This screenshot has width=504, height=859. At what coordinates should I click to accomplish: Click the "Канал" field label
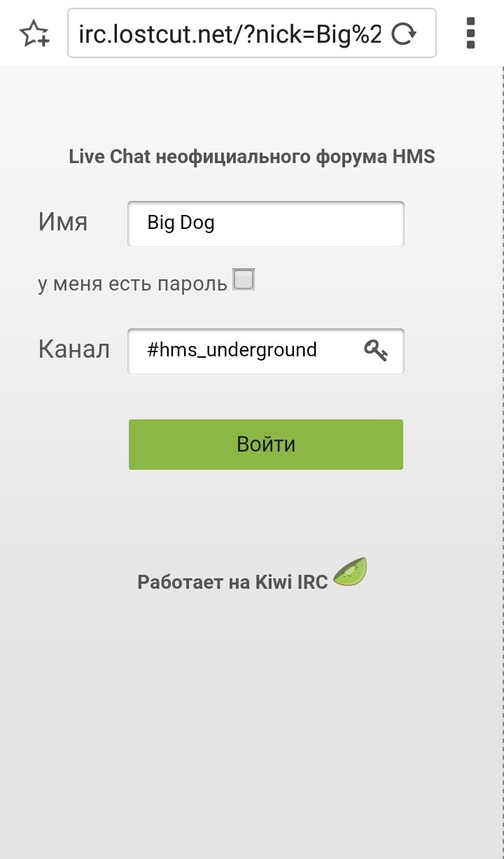click(x=73, y=349)
